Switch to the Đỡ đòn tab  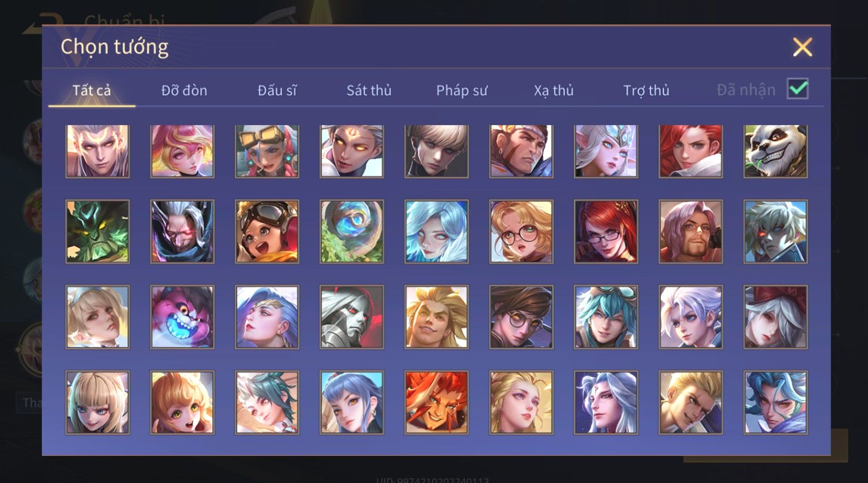pos(184,90)
